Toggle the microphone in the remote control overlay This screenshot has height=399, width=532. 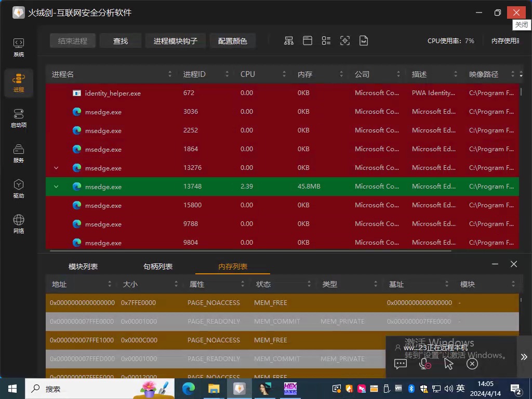[425, 364]
